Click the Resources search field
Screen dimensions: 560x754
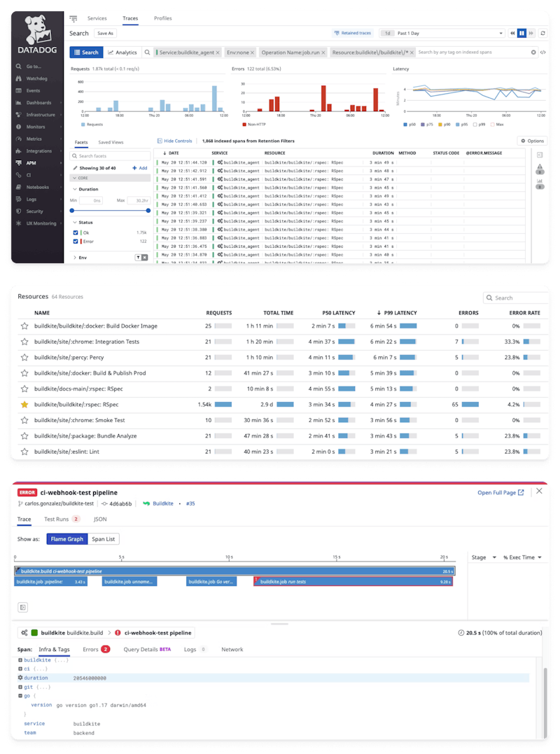coord(515,298)
